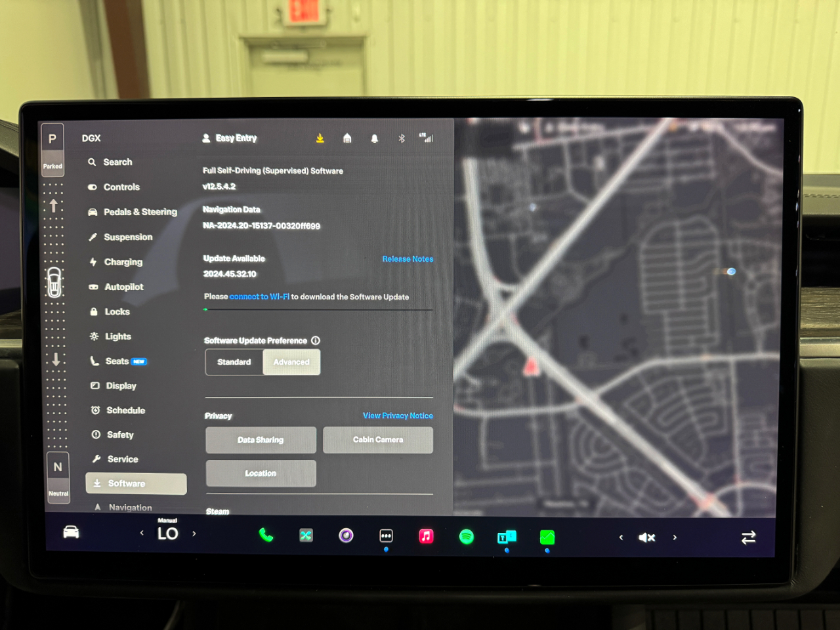Image resolution: width=840 pixels, height=630 pixels.
Task: Increase temperature with right chevron
Action: [194, 534]
